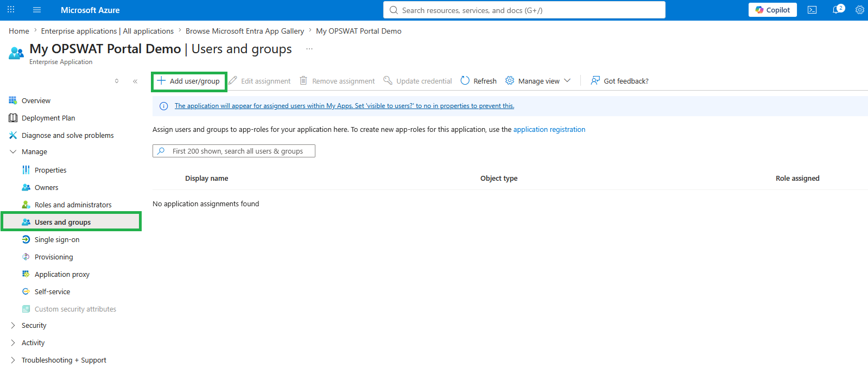Click the Copilot button
This screenshot has width=868, height=368.
(772, 10)
